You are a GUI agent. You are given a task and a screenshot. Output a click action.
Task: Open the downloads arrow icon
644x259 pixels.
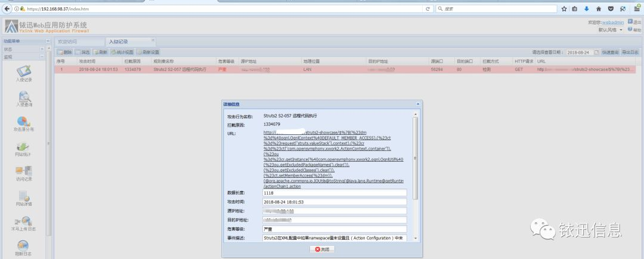(x=587, y=8)
